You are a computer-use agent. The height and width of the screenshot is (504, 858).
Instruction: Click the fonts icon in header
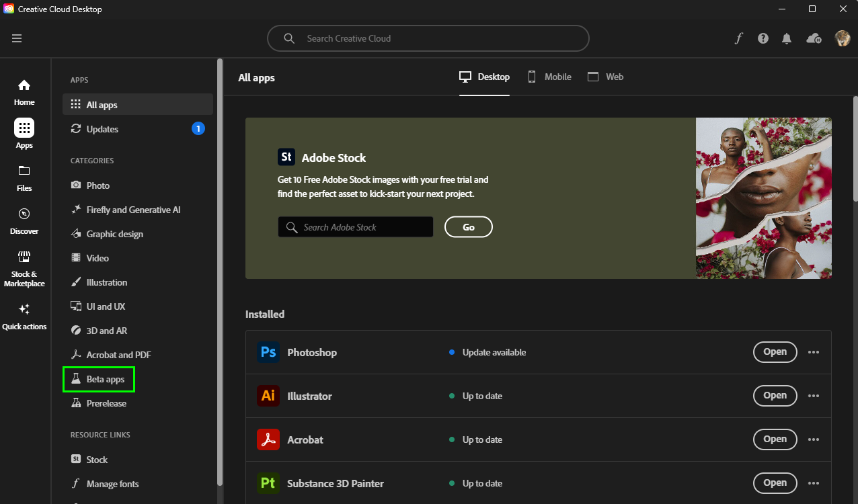click(738, 38)
